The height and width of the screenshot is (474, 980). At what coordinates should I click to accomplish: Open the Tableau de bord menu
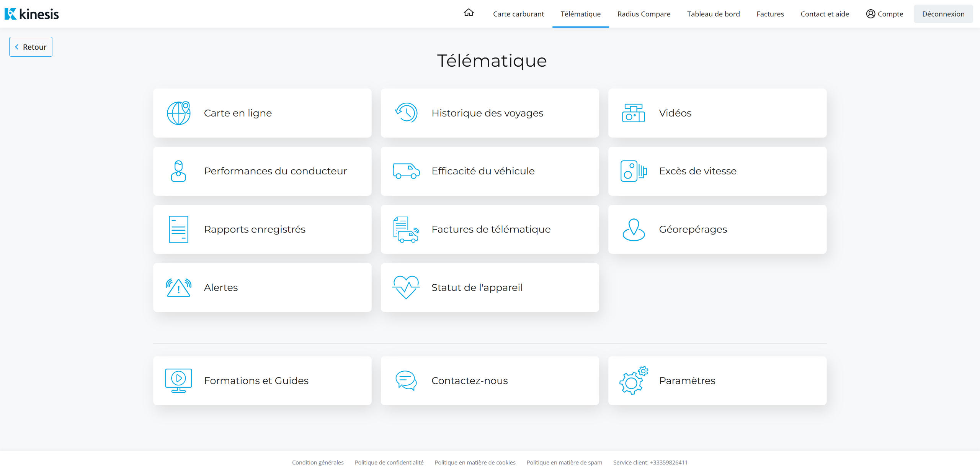coord(713,14)
